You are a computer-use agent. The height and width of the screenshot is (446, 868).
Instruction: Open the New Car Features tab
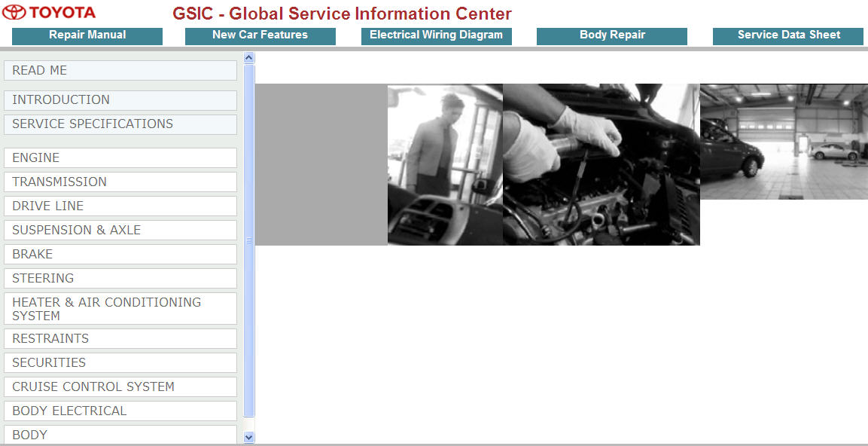click(x=260, y=36)
